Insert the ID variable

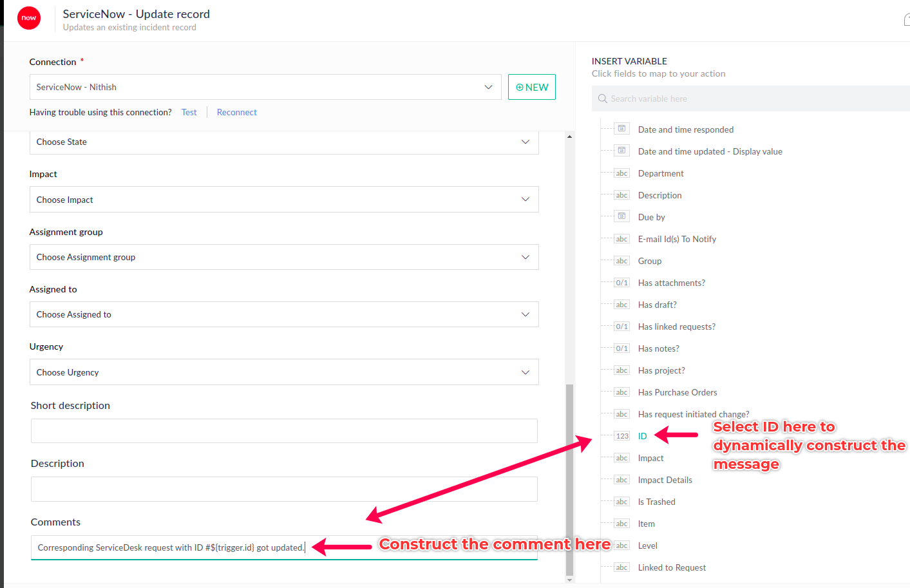point(643,436)
